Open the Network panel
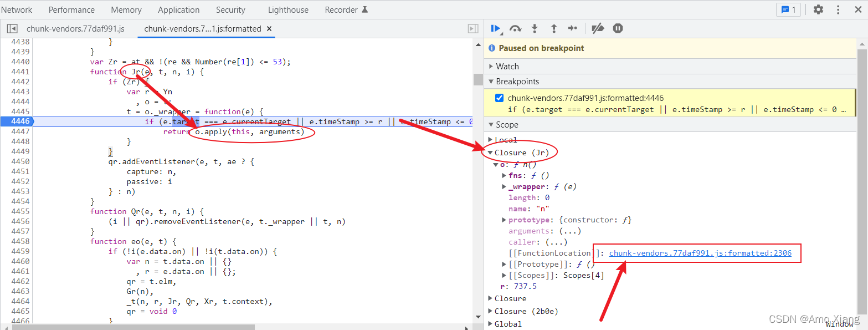 click(x=17, y=9)
